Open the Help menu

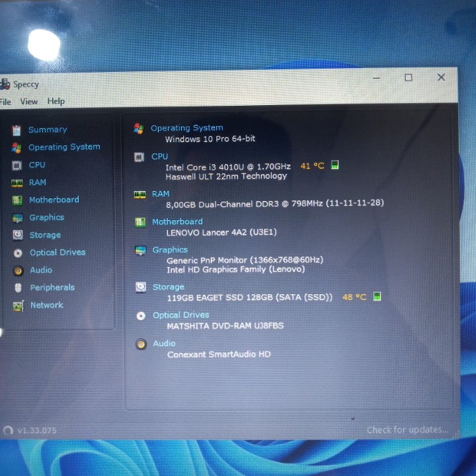(x=56, y=101)
